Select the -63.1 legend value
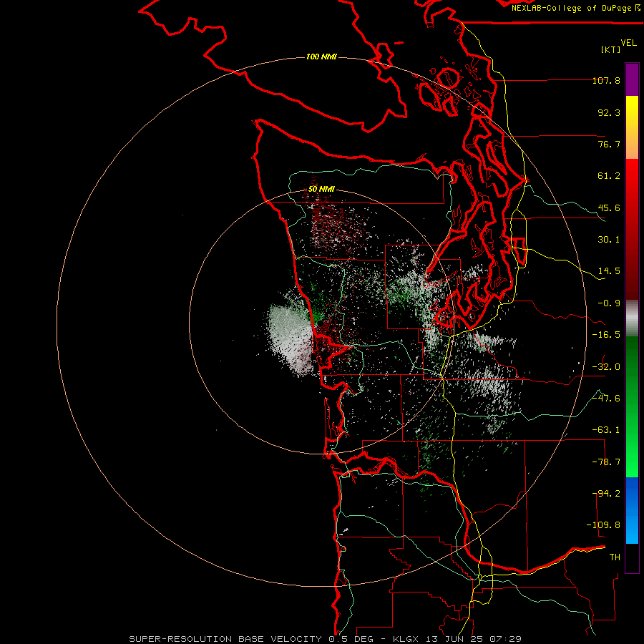This screenshot has width=644, height=644. click(606, 430)
